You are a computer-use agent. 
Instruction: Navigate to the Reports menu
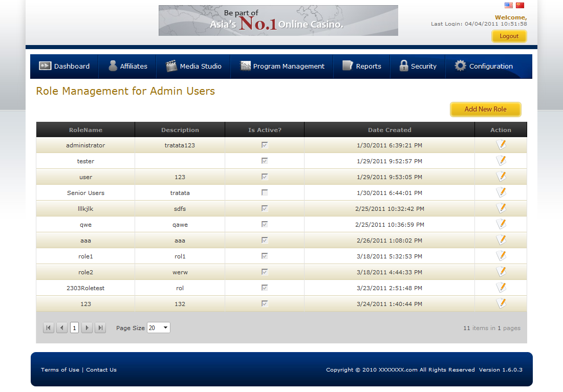362,67
